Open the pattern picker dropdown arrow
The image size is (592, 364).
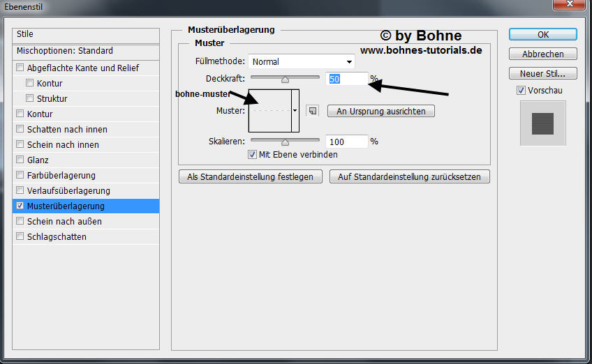295,110
